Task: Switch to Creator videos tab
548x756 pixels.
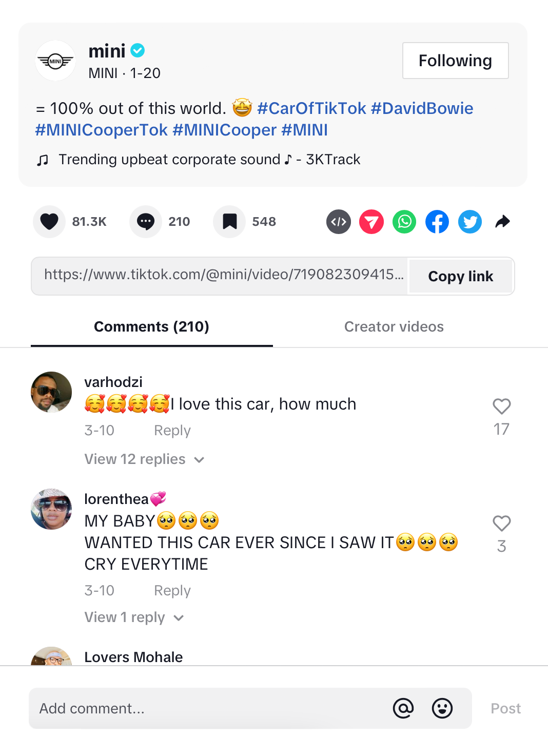Action: click(x=394, y=327)
